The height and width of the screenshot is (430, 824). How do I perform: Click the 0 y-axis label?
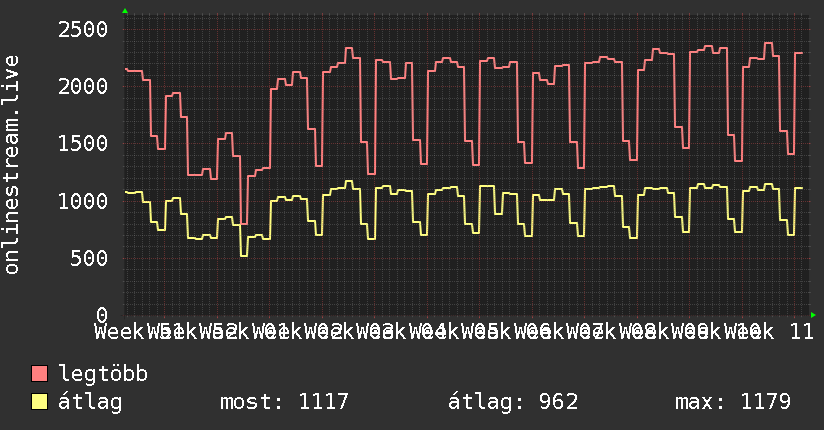pos(102,315)
